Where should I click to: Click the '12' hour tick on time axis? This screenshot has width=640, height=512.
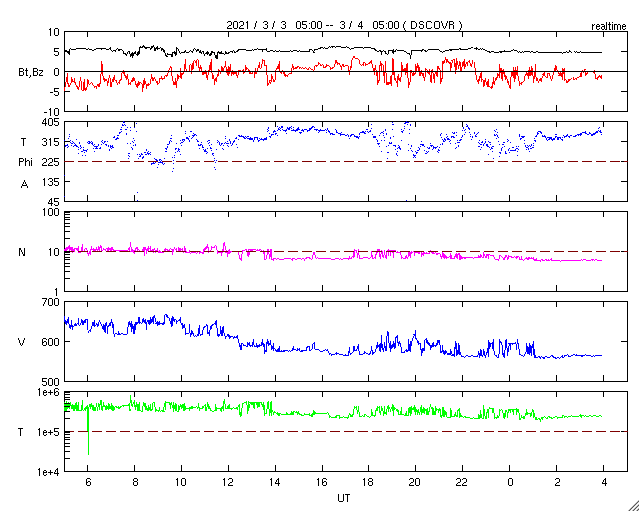[x=228, y=483]
